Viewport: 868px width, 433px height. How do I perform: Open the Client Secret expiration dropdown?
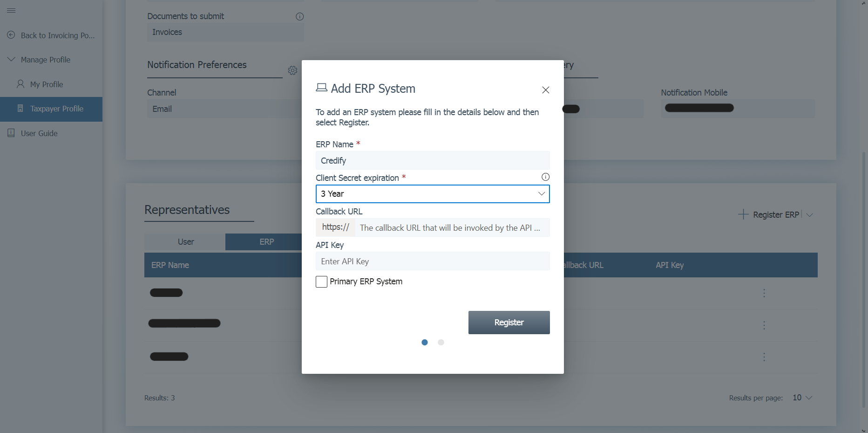(541, 194)
